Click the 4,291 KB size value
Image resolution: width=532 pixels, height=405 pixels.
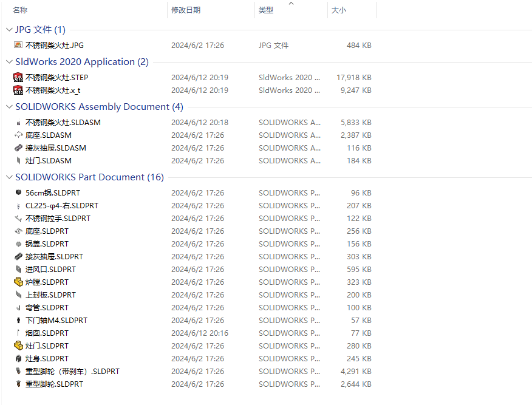[x=356, y=372]
